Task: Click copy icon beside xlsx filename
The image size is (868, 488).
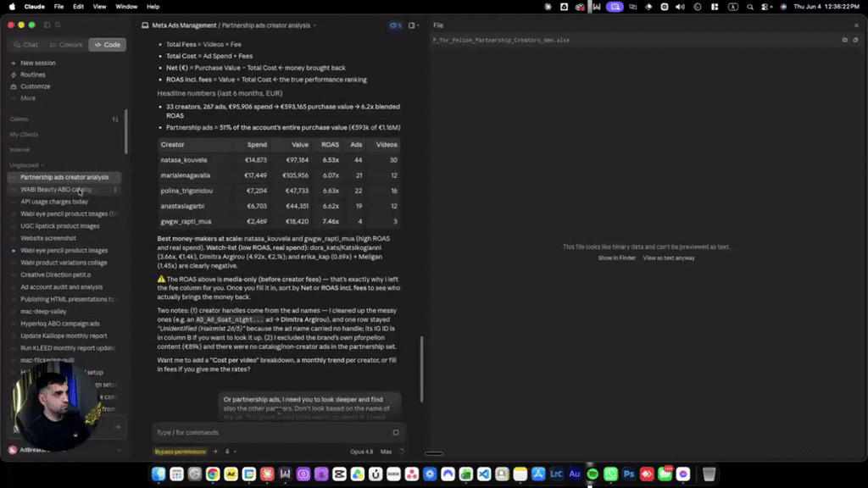Action: point(855,40)
